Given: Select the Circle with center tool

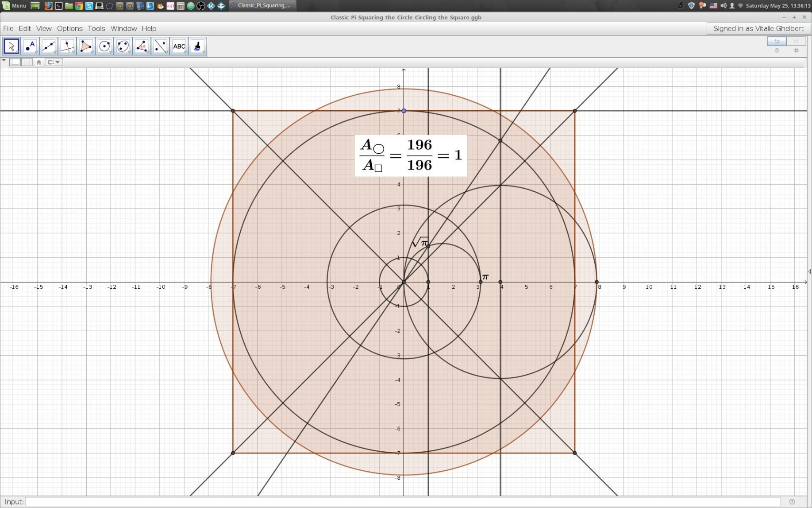Looking at the screenshot, I should point(104,46).
